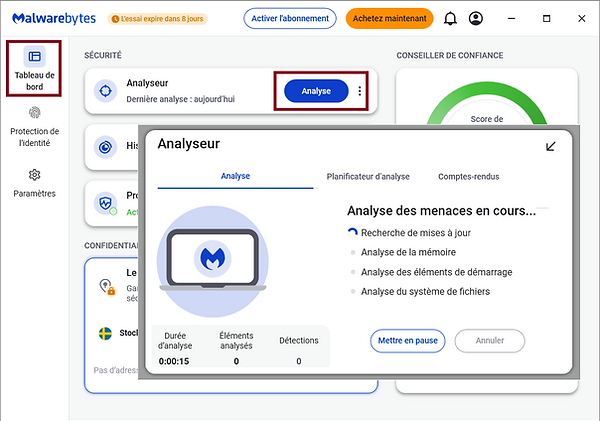Select the Analyse tab
The width and height of the screenshot is (600, 421).
[235, 176]
